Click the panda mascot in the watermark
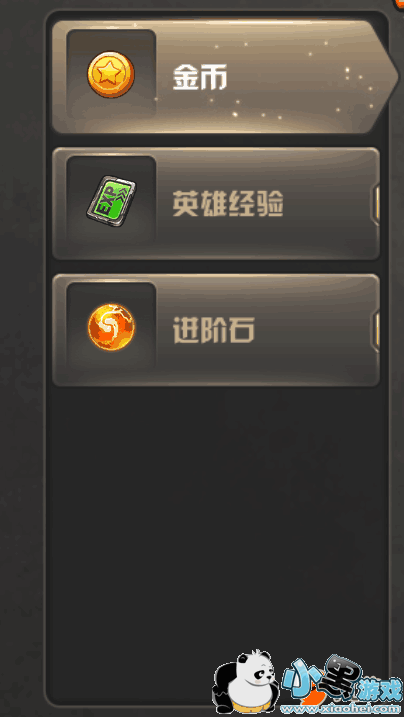 pos(247,682)
